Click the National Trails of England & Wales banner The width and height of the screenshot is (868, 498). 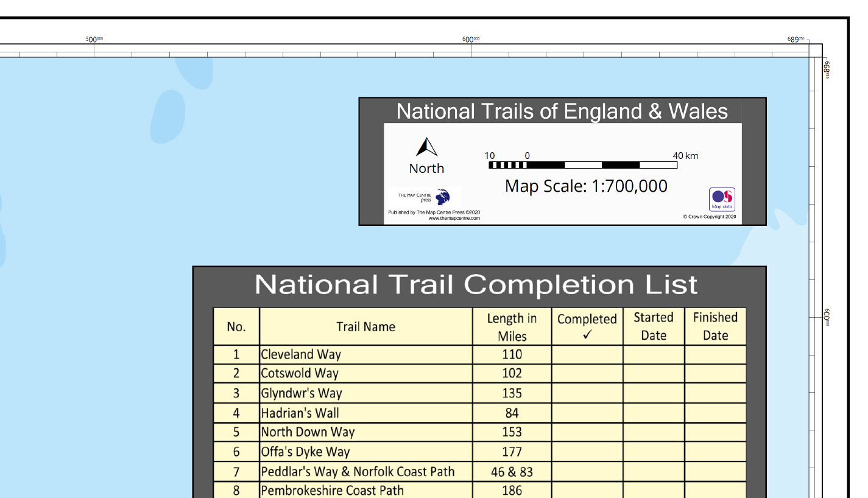561,111
